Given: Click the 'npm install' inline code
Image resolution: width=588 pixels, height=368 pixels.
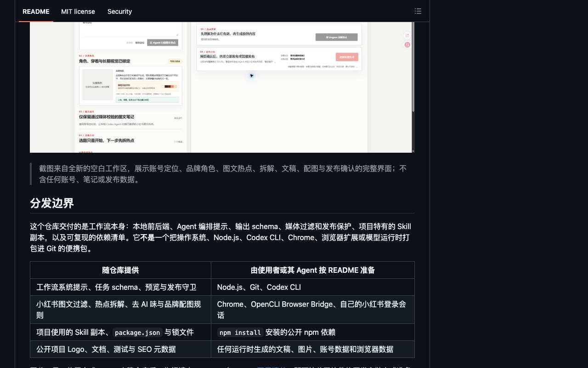Looking at the screenshot, I should 240,333.
